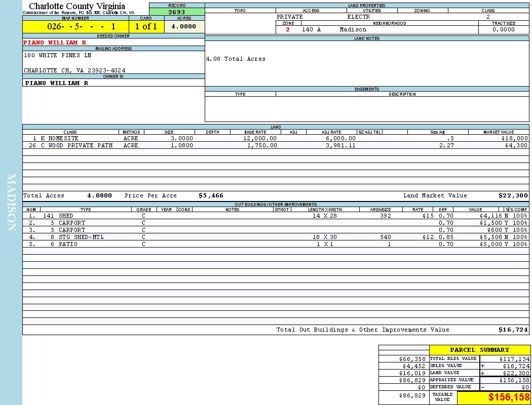Click the Charlotte County Virginia title
Screen dimensions: 532x405
click(77, 6)
